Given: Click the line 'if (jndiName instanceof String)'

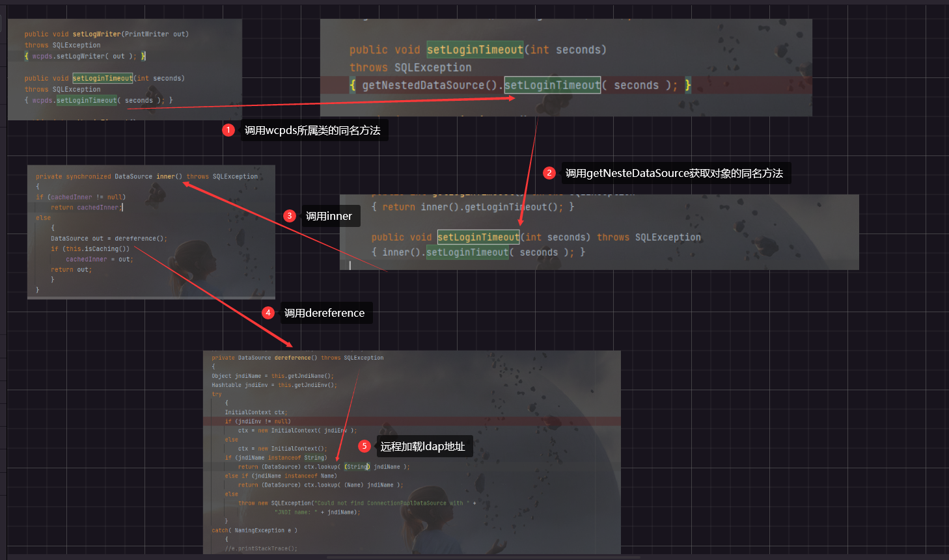Looking at the screenshot, I should 276,458.
